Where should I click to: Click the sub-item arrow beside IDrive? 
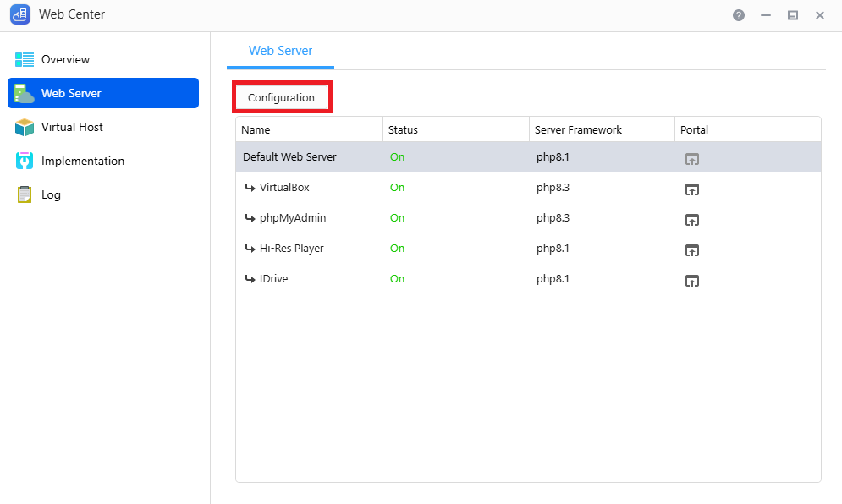click(x=250, y=278)
